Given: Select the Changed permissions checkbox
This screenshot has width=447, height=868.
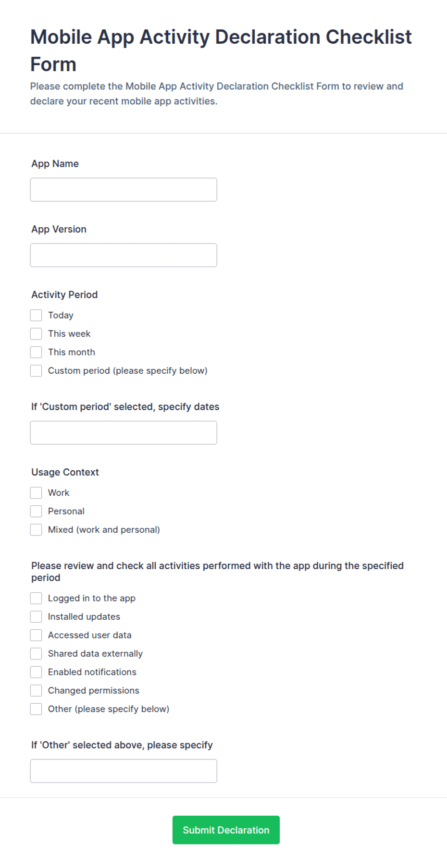Looking at the screenshot, I should click(36, 691).
